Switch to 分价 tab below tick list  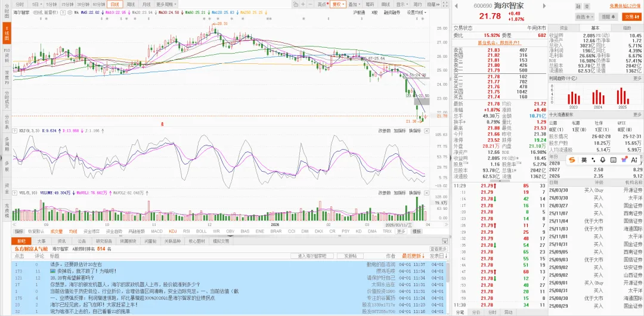(476, 312)
